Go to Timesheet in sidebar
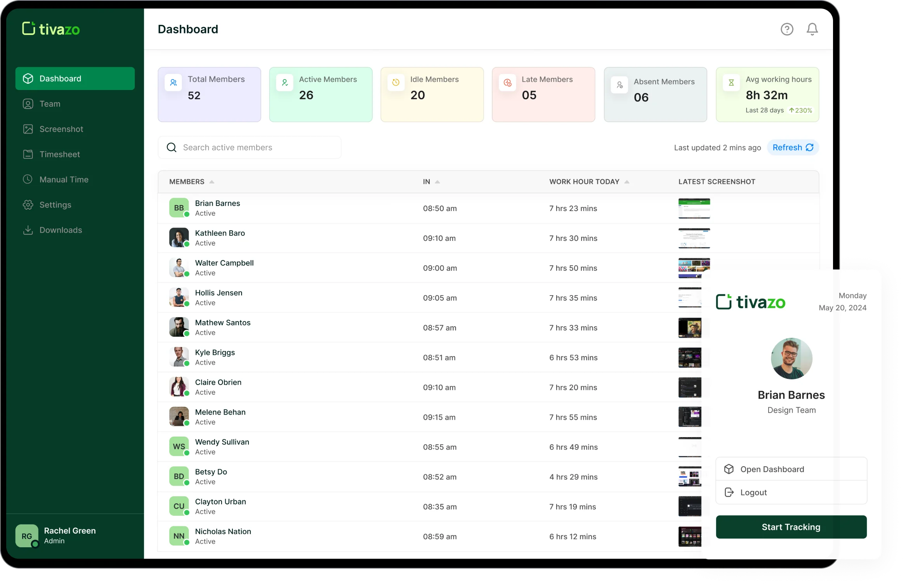The image size is (906, 588). [x=59, y=154]
